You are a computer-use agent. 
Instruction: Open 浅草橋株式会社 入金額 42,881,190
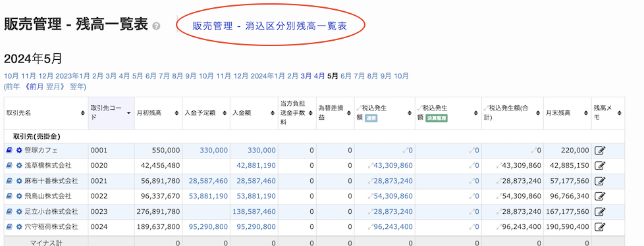[256, 166]
